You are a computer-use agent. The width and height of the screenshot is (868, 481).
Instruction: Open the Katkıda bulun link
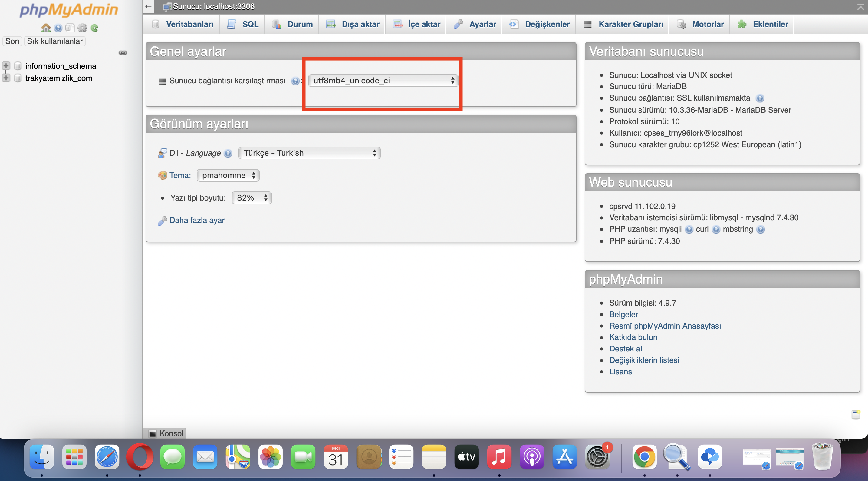click(x=633, y=337)
